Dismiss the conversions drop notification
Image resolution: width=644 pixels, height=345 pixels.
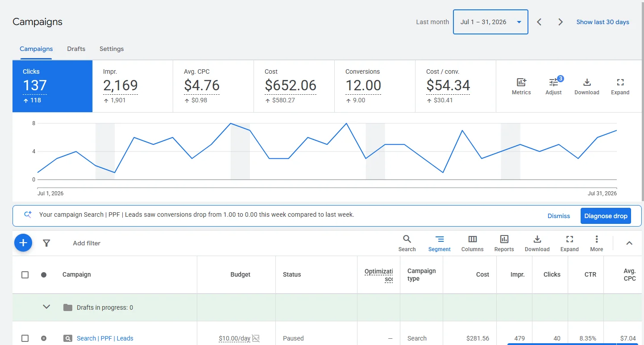click(x=559, y=216)
